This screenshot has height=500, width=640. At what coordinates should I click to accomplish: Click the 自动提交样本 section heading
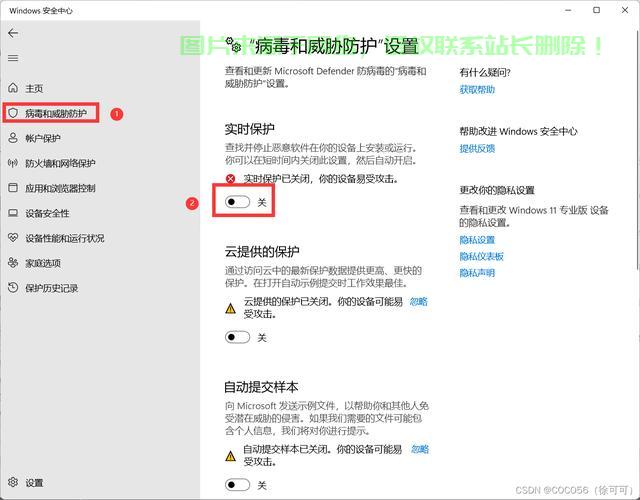click(261, 387)
